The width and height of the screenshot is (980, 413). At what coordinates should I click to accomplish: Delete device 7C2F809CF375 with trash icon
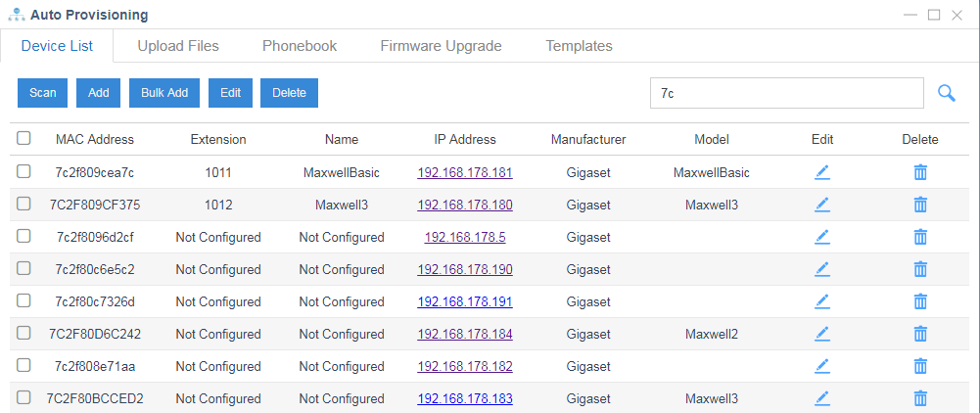coord(920,205)
